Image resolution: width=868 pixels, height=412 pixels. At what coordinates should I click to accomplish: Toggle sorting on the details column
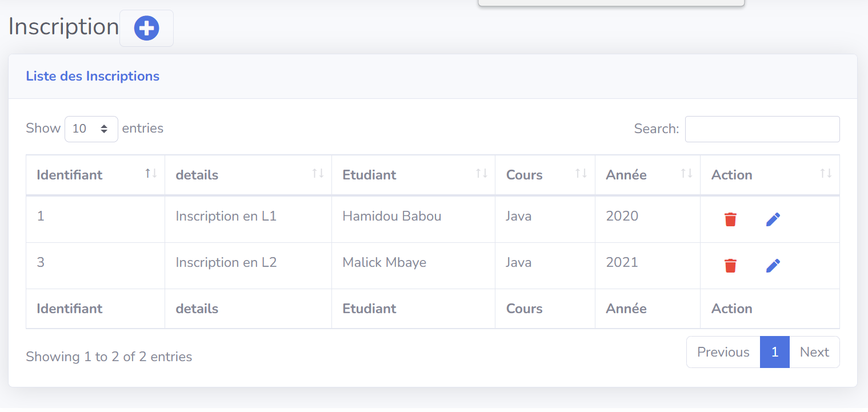(318, 174)
